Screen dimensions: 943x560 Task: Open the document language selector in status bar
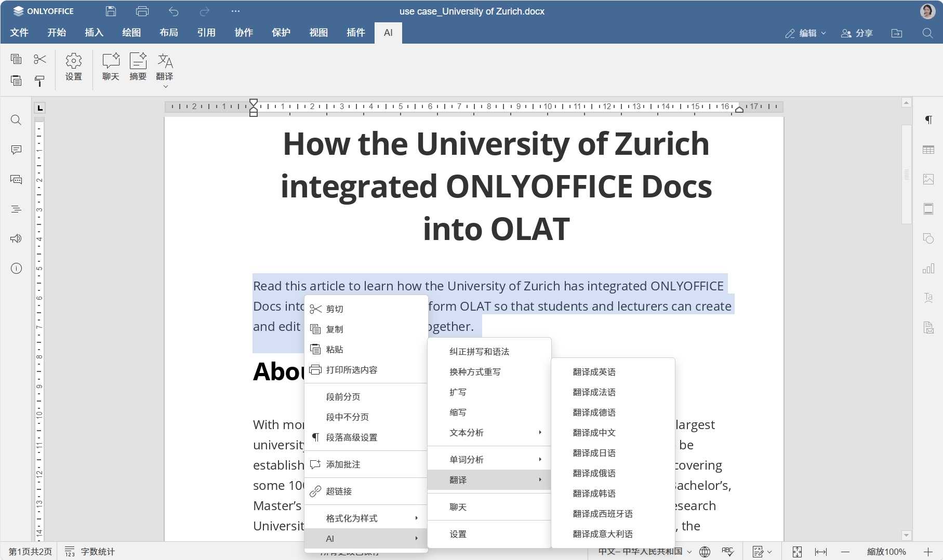(x=645, y=551)
